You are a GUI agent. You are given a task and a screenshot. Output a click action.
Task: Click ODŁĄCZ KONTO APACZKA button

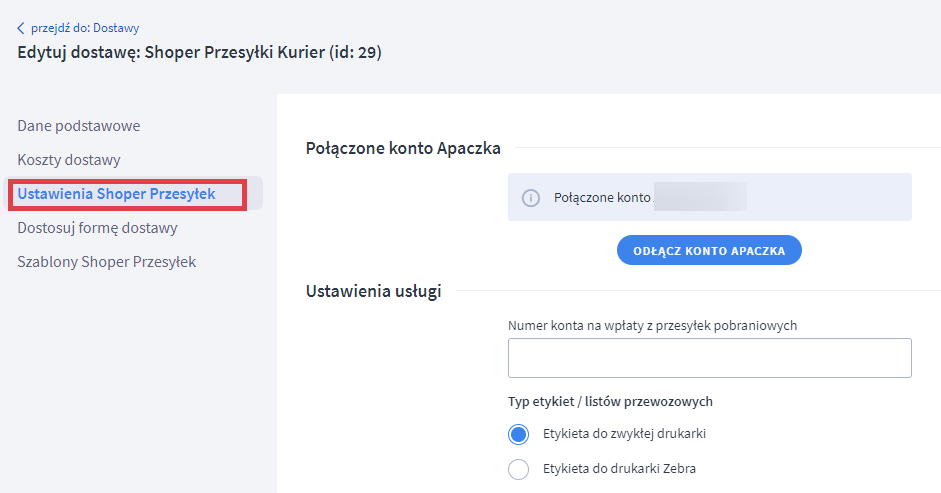[x=709, y=250]
